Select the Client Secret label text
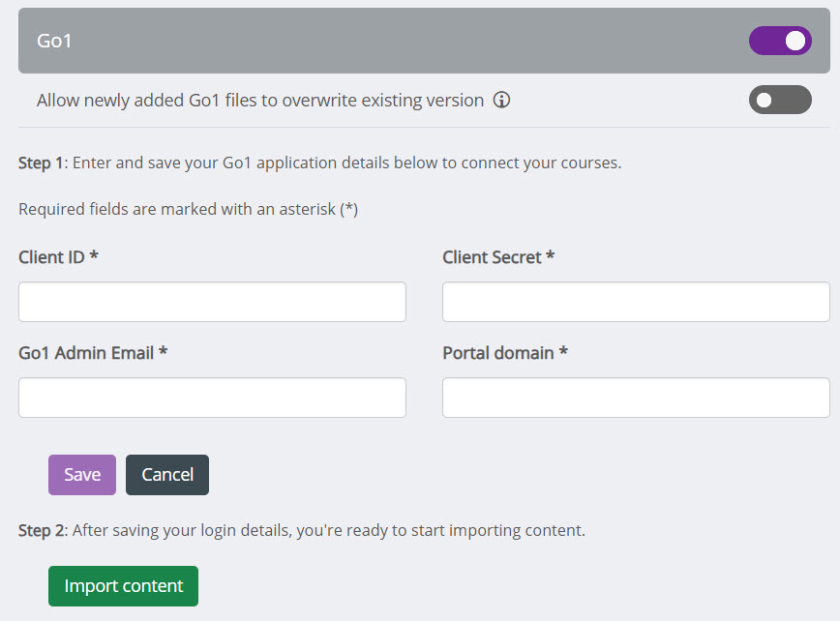 coord(498,257)
